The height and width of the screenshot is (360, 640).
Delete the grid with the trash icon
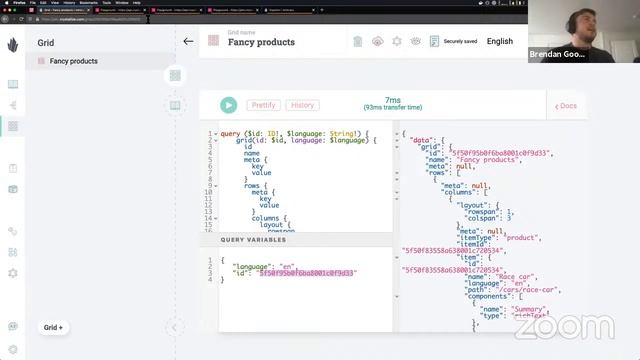pyautogui.click(x=358, y=41)
